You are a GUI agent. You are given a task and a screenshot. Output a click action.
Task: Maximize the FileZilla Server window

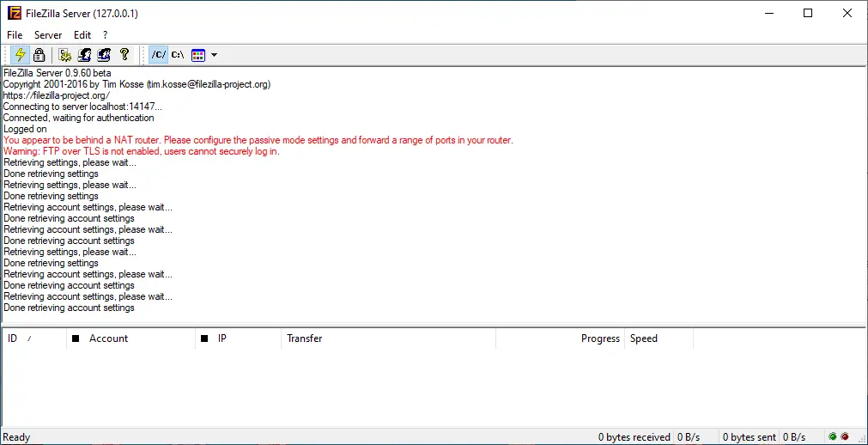click(x=808, y=13)
